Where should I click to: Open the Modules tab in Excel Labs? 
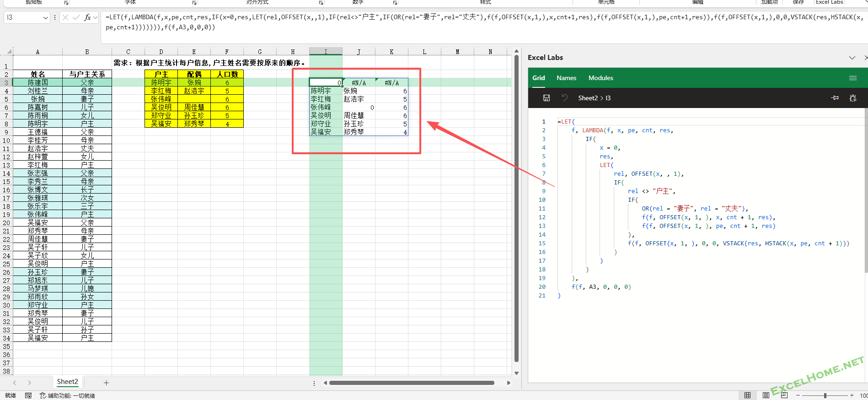tap(600, 78)
